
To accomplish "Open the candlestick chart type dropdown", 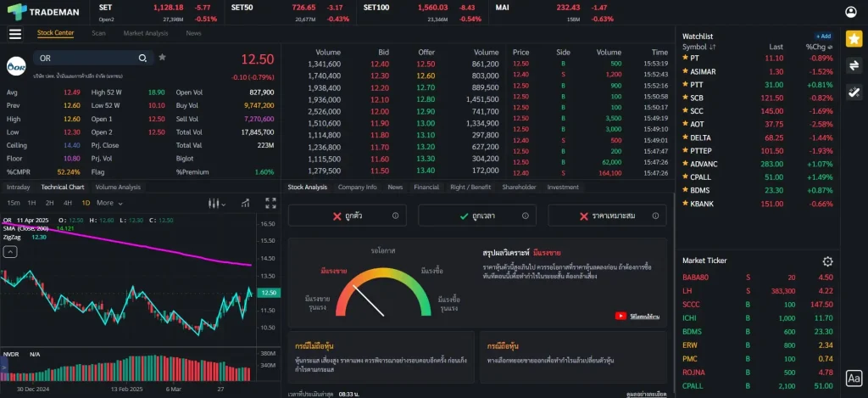I will [x=217, y=204].
